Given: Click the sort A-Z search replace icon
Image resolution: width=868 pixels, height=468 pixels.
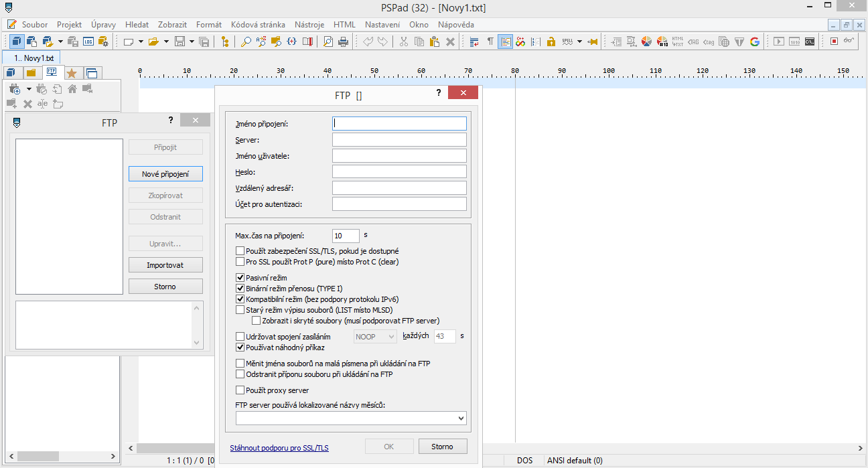Looking at the screenshot, I should [x=261, y=42].
